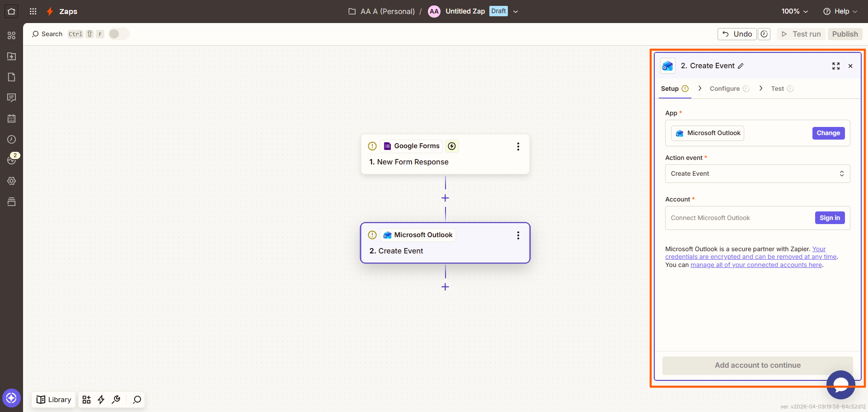Screen dimensions: 868x412
Task: Toggle the Zap on/off switch
Action: point(119,34)
